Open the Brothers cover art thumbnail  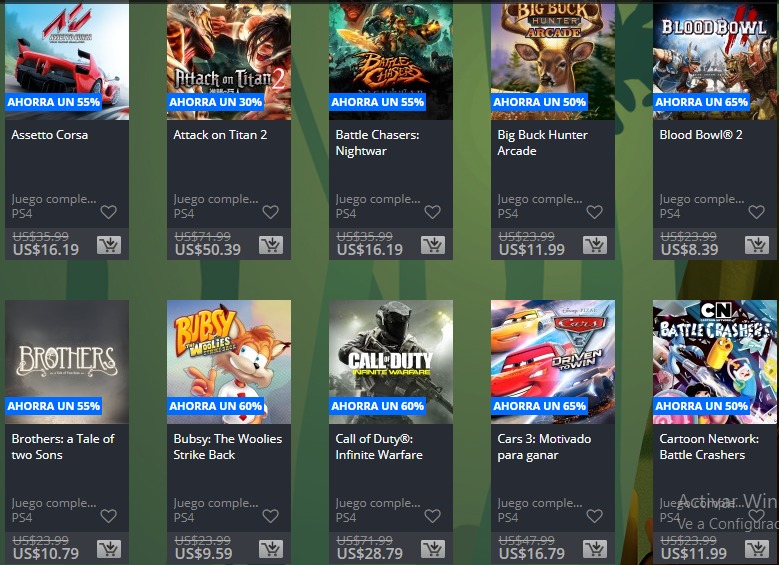click(67, 362)
